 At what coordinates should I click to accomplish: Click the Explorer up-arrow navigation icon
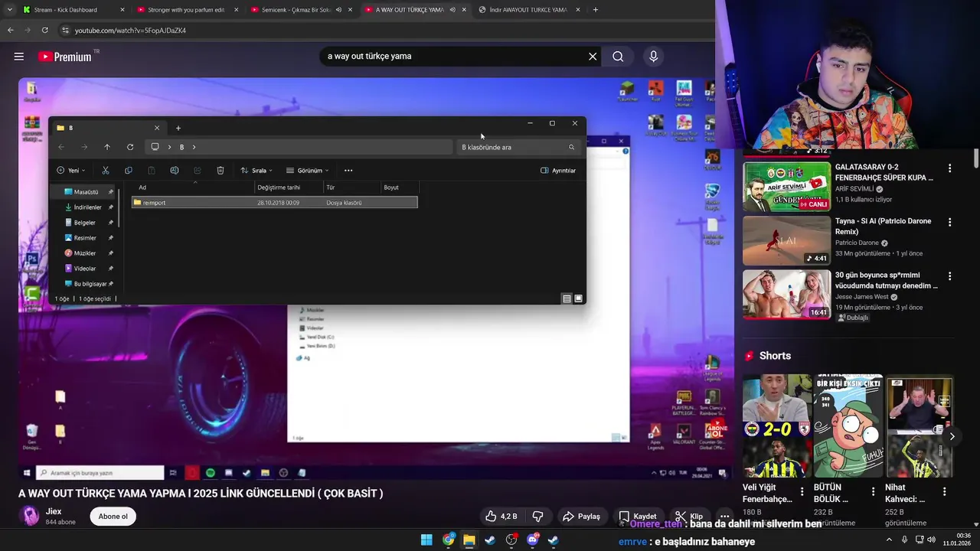(107, 147)
